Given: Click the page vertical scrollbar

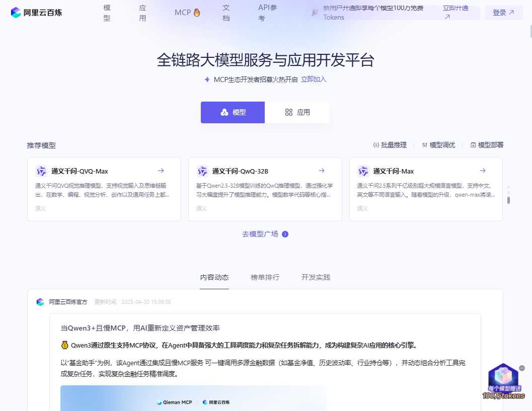Looking at the screenshot, I should point(530,32).
